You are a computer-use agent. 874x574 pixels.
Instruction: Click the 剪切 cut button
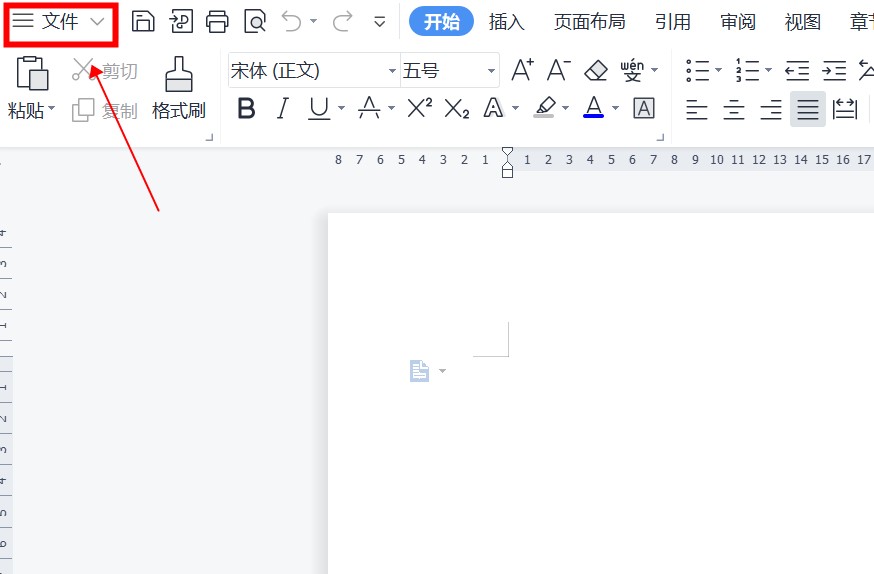(105, 70)
